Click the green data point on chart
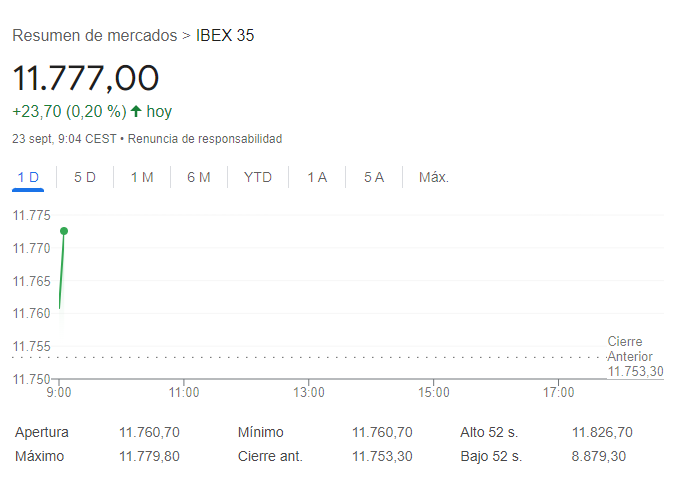Image resolution: width=681 pixels, height=477 pixels. point(64,231)
